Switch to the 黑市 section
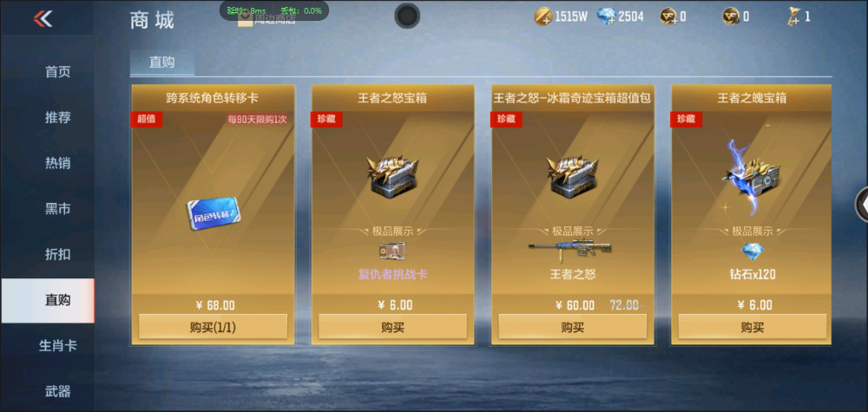 click(57, 209)
